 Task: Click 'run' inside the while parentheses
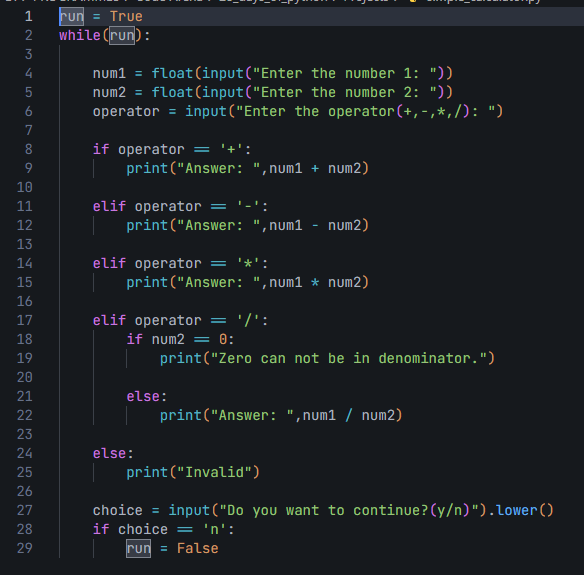point(122,35)
